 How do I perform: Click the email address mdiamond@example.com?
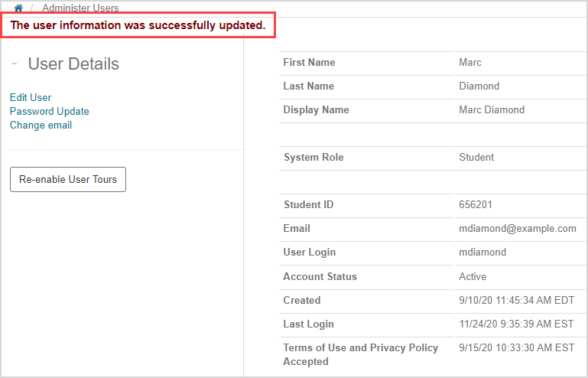tap(518, 229)
